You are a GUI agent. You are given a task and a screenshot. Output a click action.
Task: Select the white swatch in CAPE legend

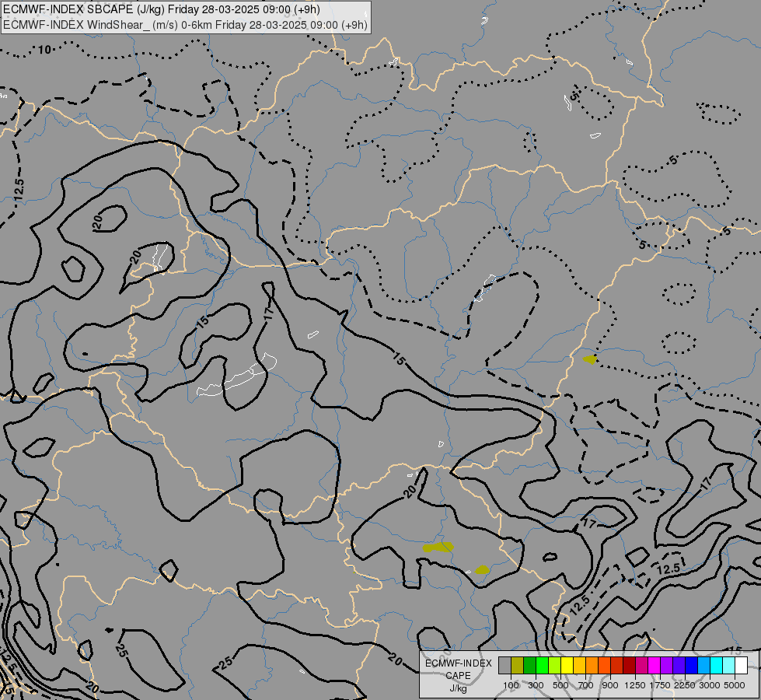click(x=741, y=665)
